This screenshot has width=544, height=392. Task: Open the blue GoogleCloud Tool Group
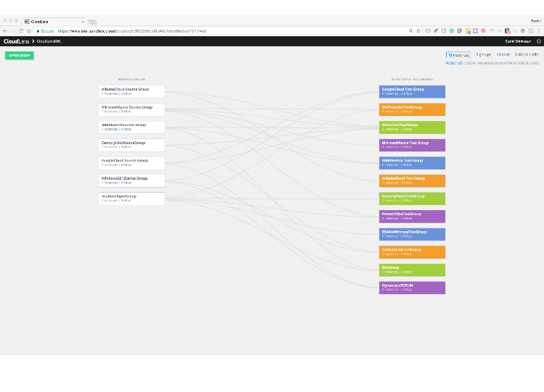(412, 91)
